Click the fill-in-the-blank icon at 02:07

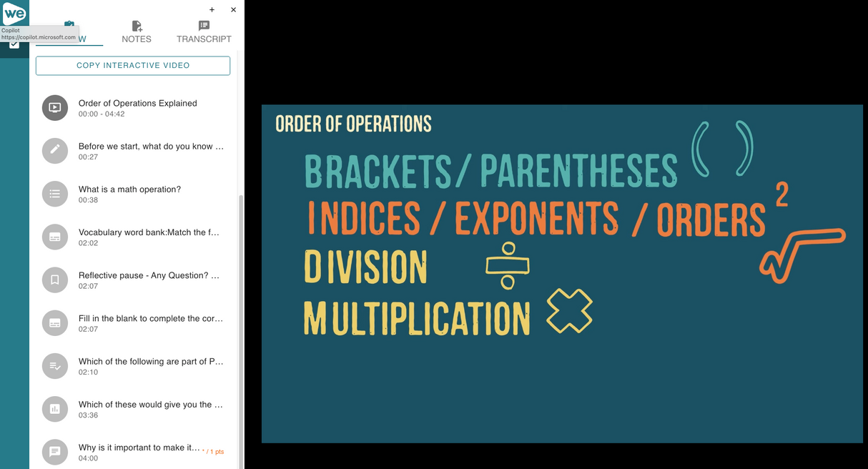(x=55, y=322)
